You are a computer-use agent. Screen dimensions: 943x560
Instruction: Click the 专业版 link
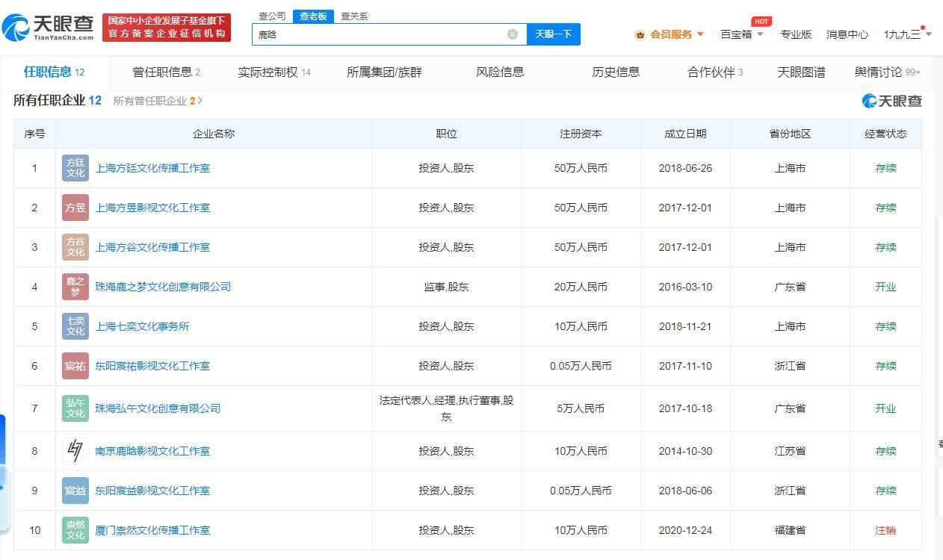coord(796,34)
